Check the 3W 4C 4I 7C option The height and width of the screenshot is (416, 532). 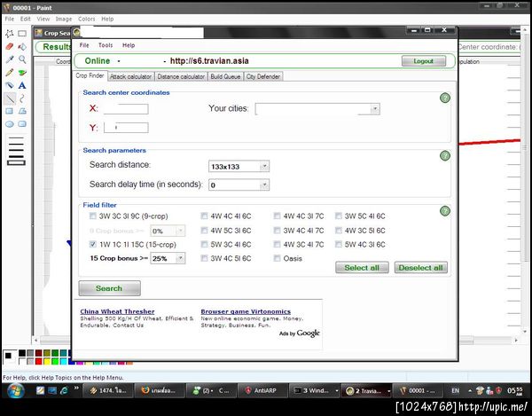coord(277,231)
